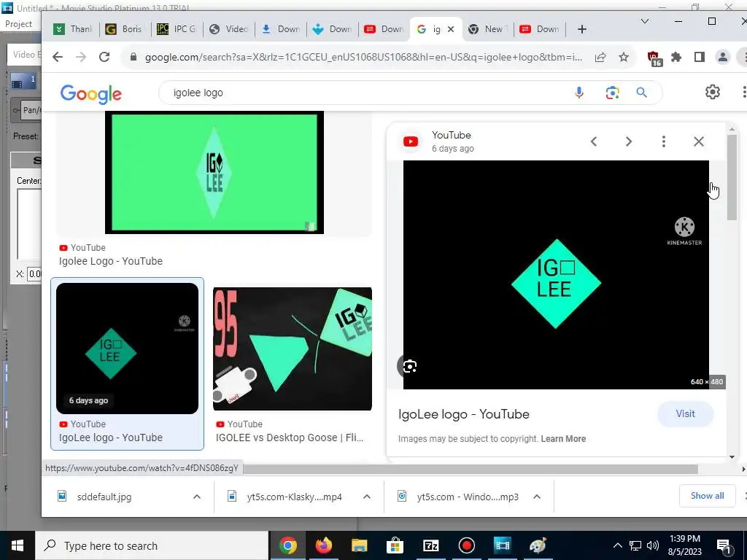Start voice search with the microphone icon
The image size is (747, 560).
pyautogui.click(x=578, y=93)
